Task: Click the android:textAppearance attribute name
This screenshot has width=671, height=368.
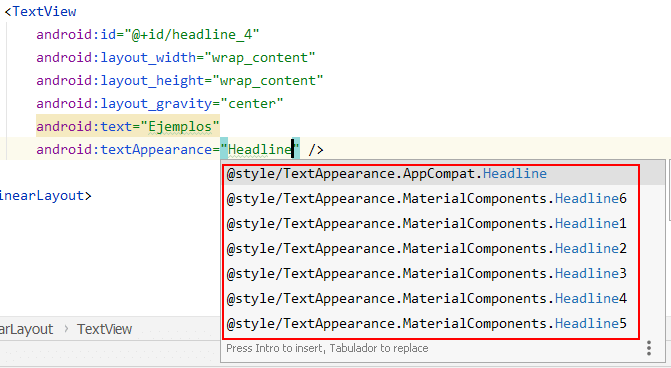Action: (x=124, y=149)
